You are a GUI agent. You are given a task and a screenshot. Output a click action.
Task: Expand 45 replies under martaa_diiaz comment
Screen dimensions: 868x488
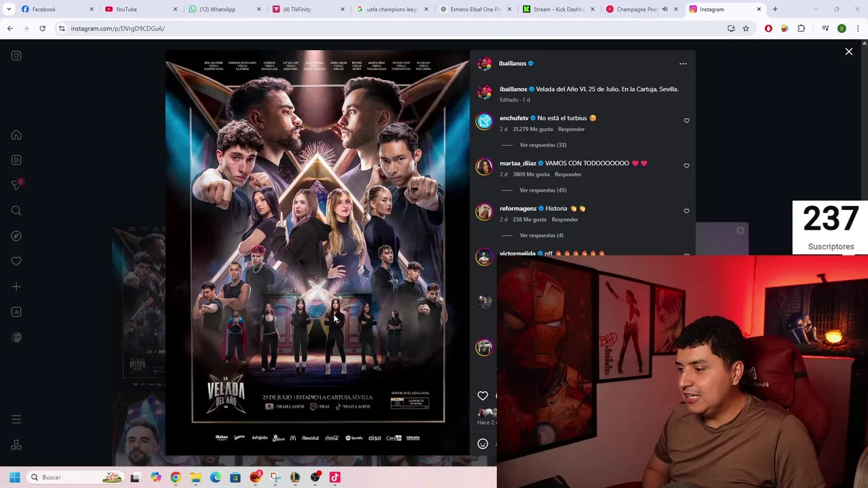pyautogui.click(x=542, y=190)
